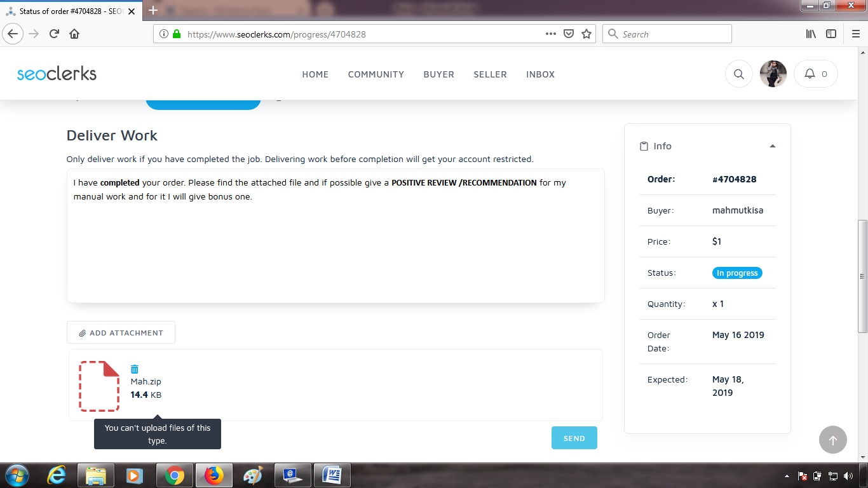The width and height of the screenshot is (868, 488).
Task: Open the notifications bell
Action: pyautogui.click(x=816, y=74)
